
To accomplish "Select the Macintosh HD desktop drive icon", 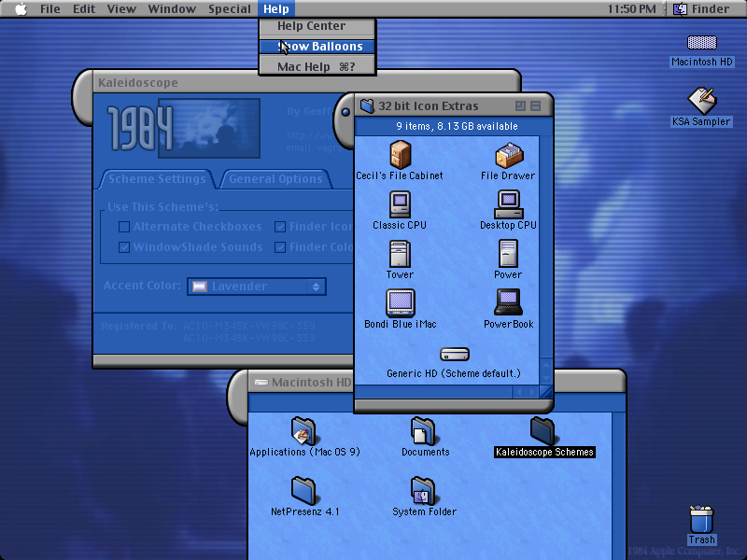I will point(702,42).
